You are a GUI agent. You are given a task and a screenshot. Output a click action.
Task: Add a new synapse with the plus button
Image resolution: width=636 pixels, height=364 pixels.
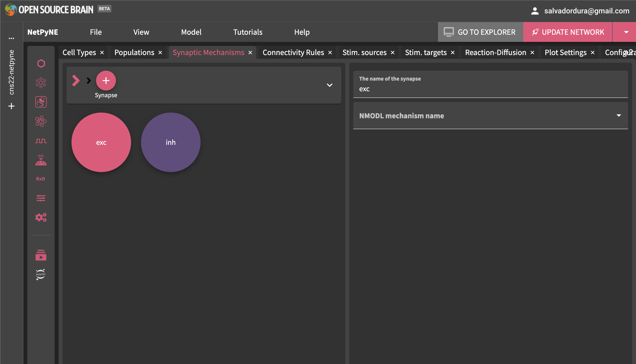[x=106, y=81]
